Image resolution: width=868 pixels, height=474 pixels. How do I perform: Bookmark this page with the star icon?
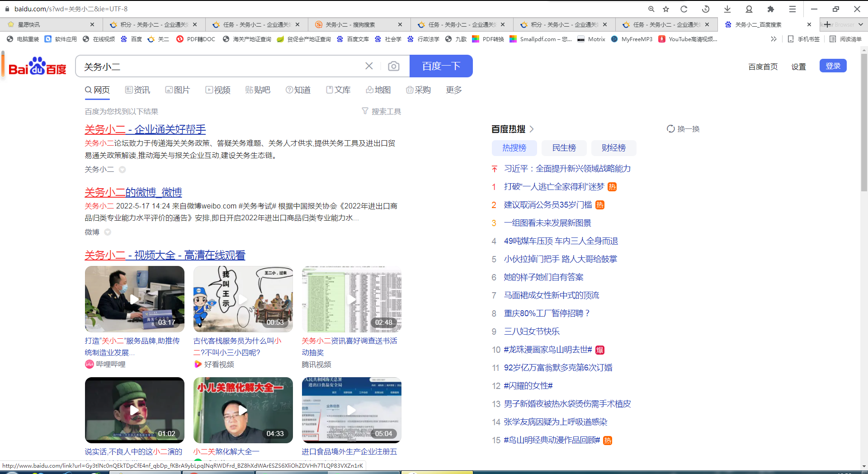point(666,9)
